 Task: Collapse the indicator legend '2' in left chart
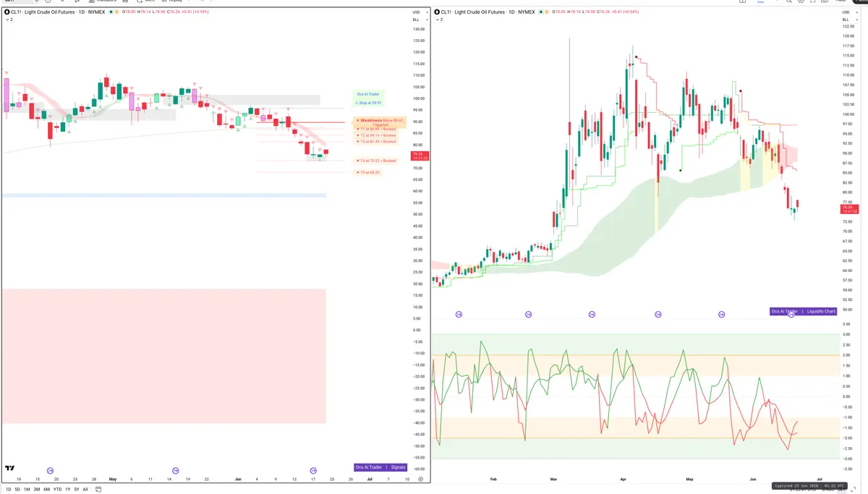click(9, 20)
